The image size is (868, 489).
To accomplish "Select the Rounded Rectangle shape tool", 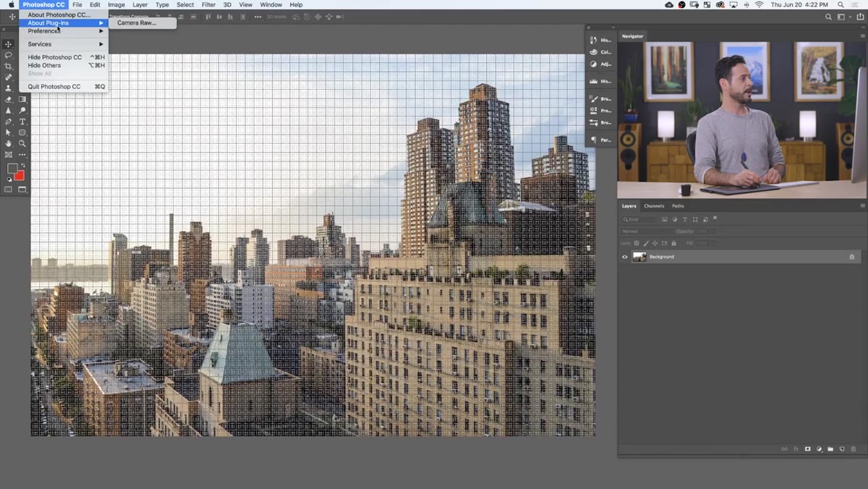I will (x=22, y=132).
